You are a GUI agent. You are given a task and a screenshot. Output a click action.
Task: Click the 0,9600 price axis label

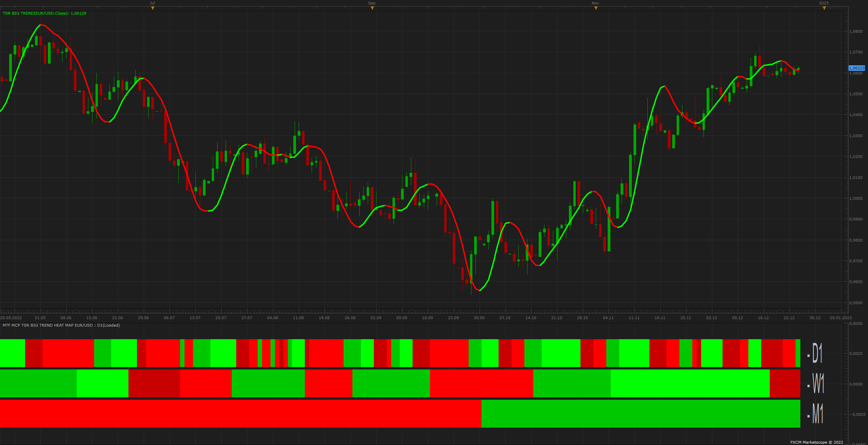[856, 282]
